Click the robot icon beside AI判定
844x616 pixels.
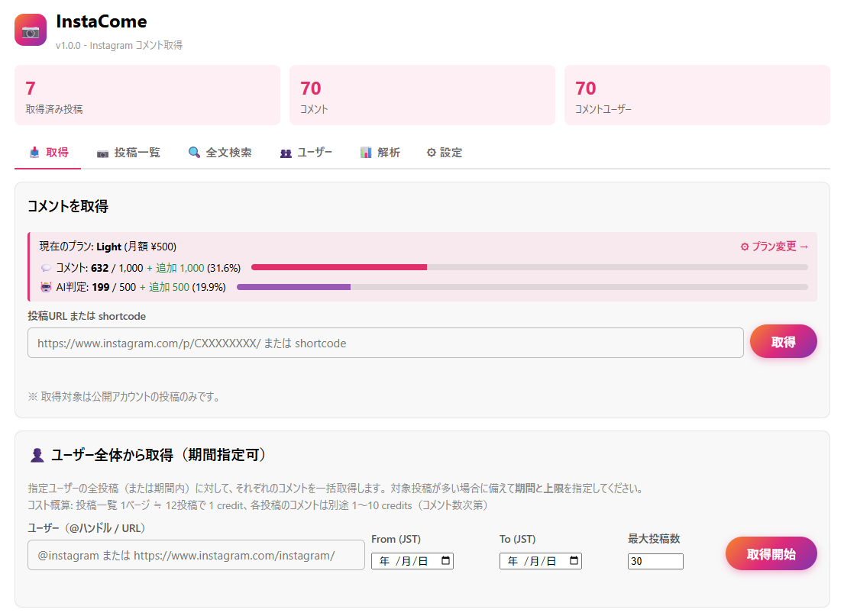pos(47,287)
